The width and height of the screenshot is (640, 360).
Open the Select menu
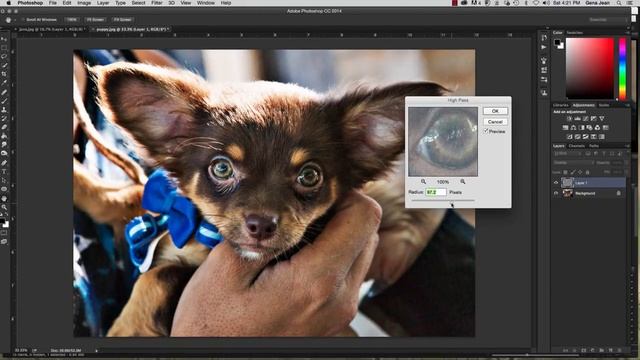[x=138, y=3]
